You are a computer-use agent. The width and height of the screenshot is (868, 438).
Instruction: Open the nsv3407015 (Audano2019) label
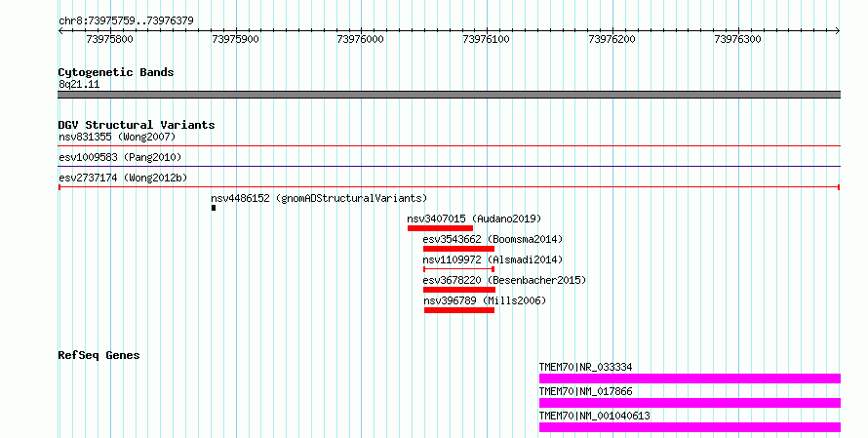point(474,219)
